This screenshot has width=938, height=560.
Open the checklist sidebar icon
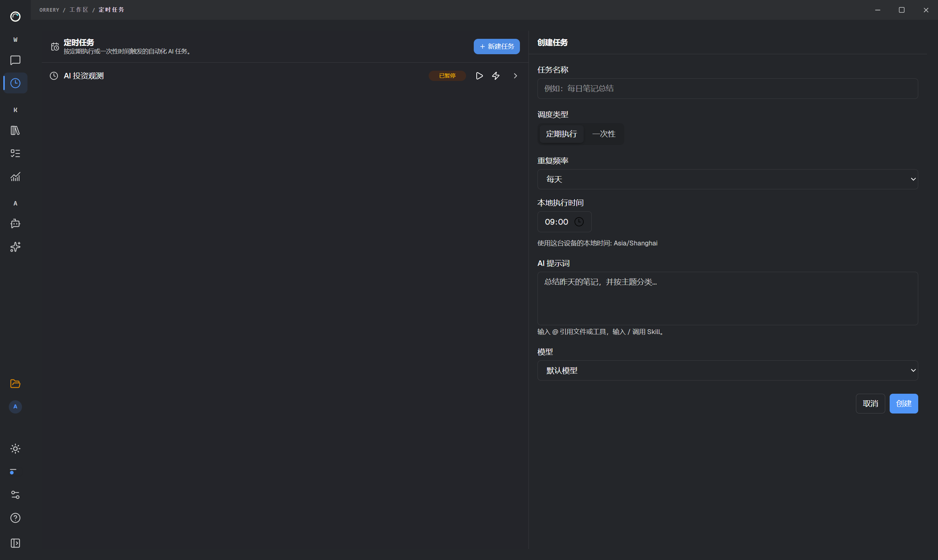(15, 153)
